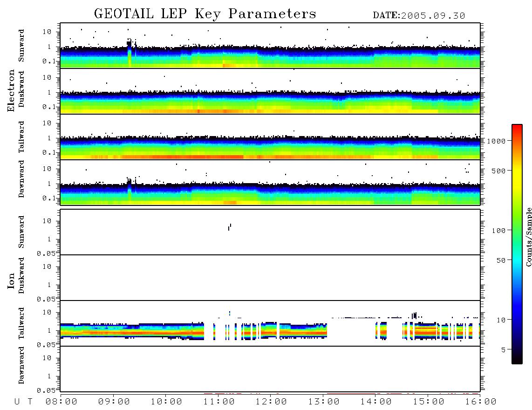Click the GEOTAIL LEP Key Parameters title

(205, 14)
